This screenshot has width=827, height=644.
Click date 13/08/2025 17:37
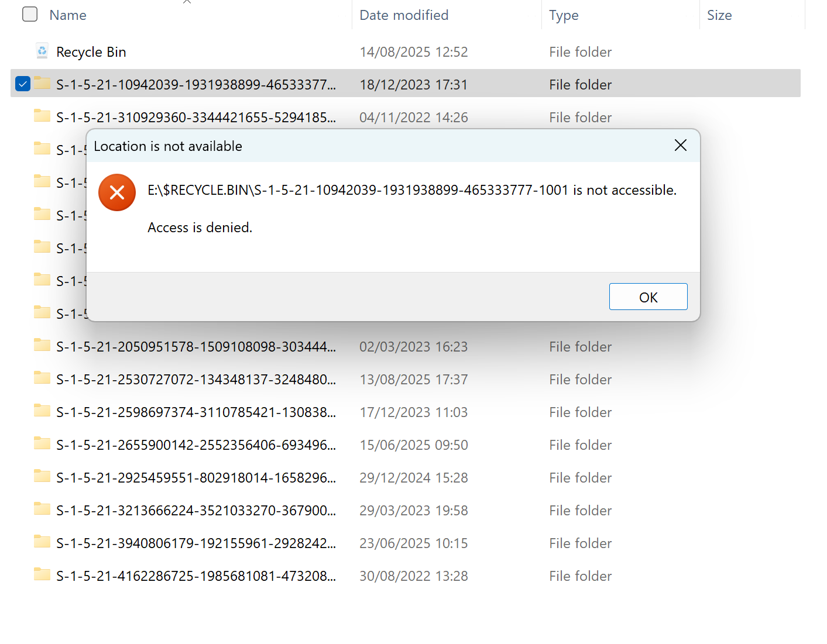tap(414, 380)
